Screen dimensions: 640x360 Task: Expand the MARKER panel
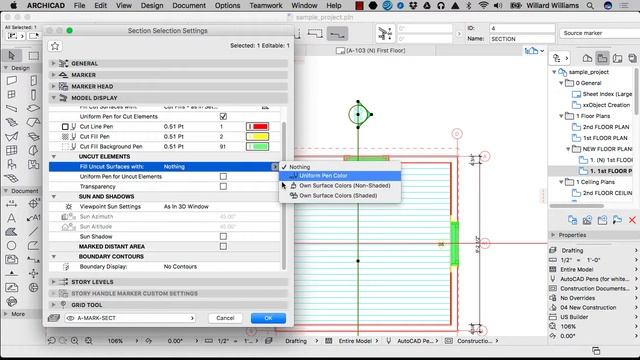(x=53, y=75)
